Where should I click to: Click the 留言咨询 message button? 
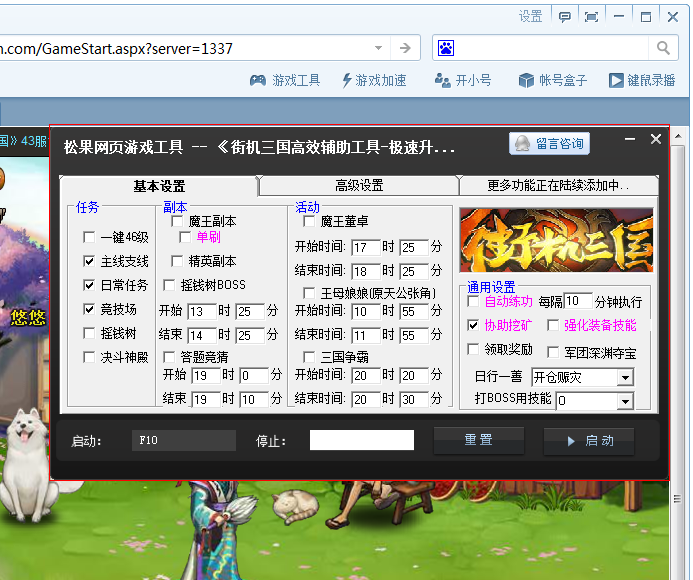(549, 144)
